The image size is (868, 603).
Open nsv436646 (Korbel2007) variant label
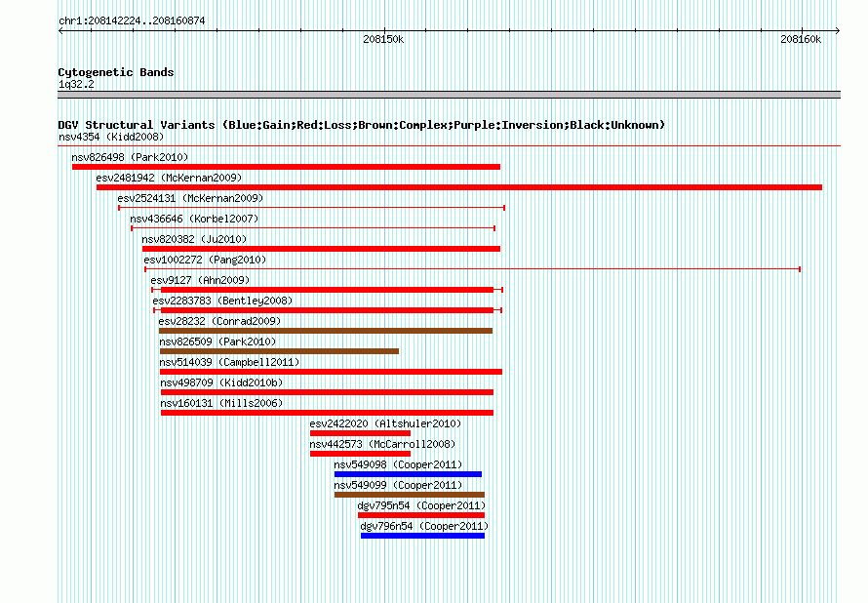pos(194,219)
